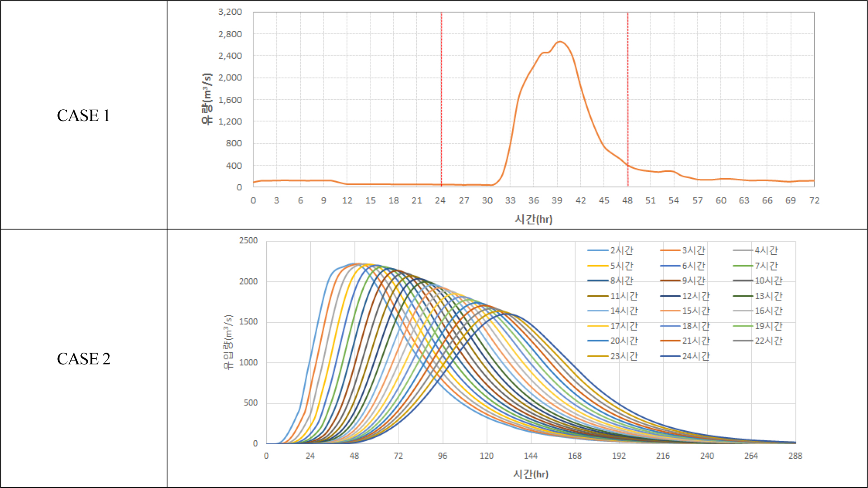
Task: Click the 72 x-axis label in CASE 1
Action: click(x=814, y=200)
